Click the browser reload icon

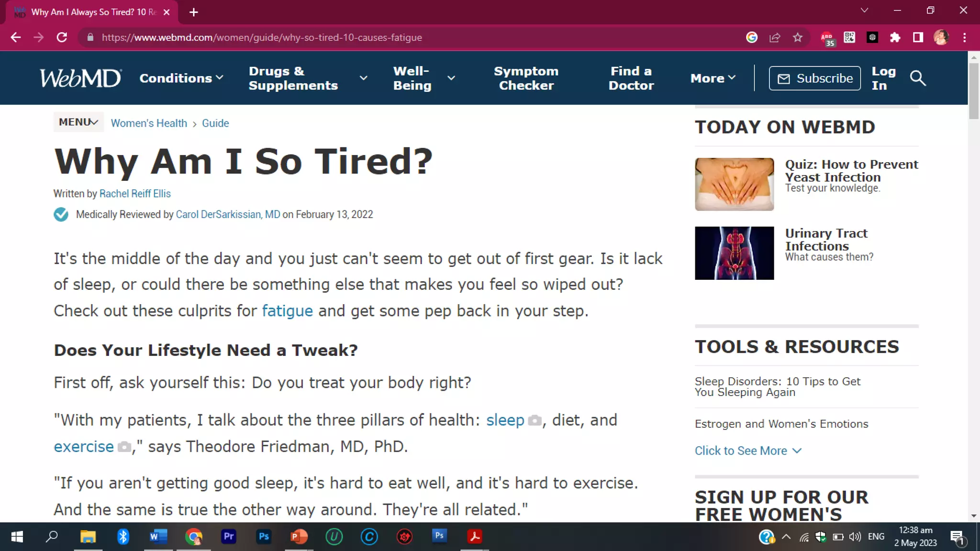62,37
